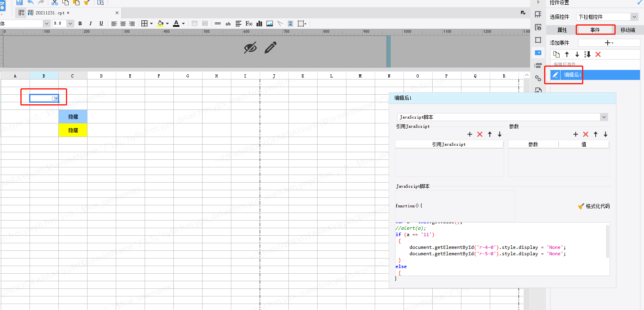Center-align the cell text

(x=123, y=24)
